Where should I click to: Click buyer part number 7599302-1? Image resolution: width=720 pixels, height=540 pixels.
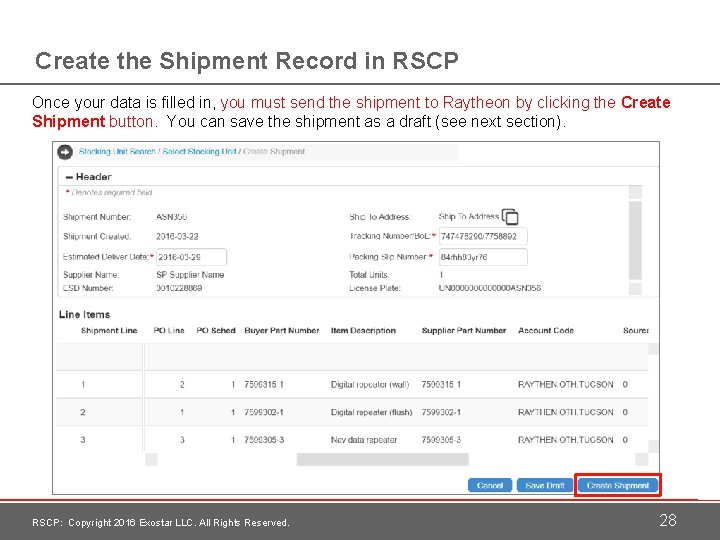[264, 412]
